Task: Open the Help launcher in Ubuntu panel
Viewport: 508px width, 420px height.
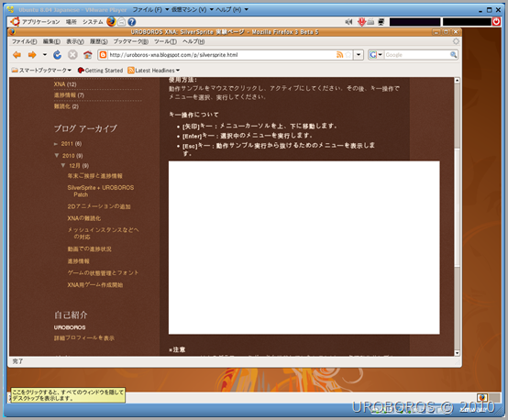Action: (x=131, y=22)
